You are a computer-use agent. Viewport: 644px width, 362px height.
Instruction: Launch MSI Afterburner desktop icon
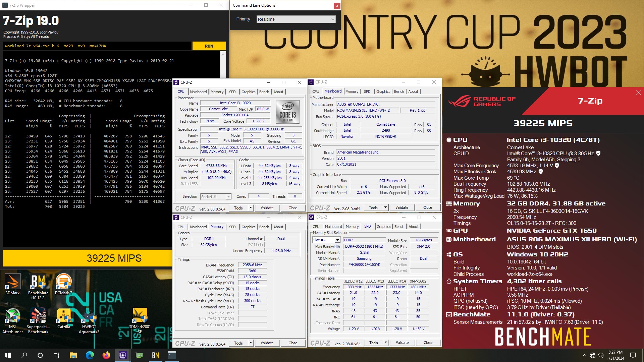(x=12, y=321)
